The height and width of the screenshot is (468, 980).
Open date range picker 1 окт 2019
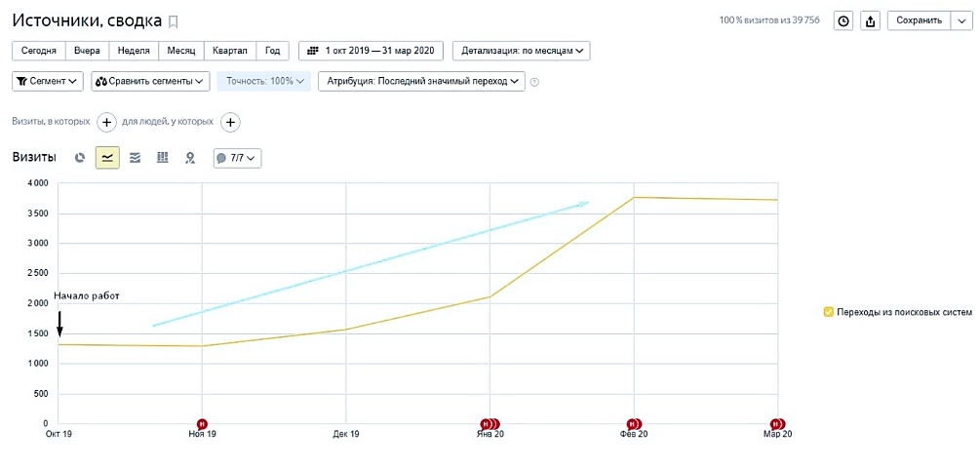click(x=371, y=51)
